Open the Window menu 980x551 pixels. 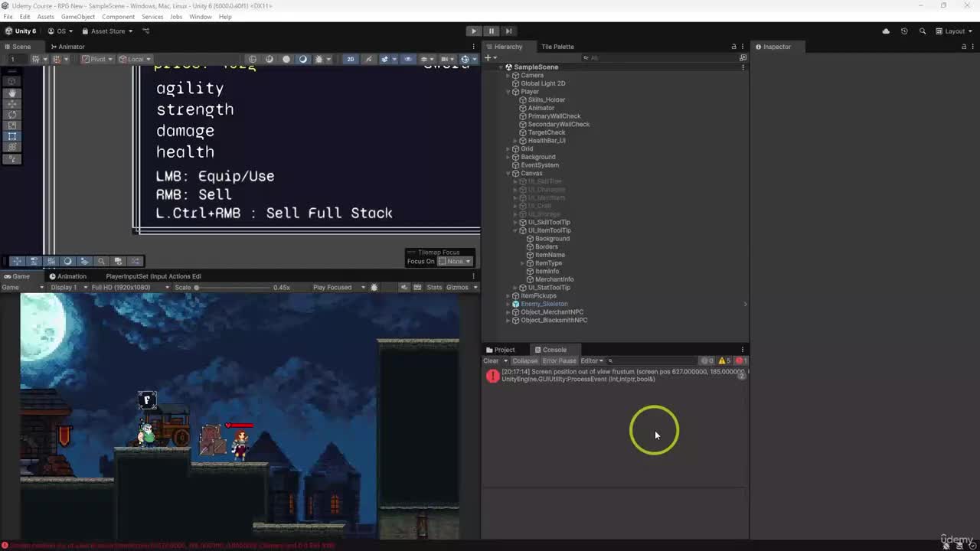(201, 17)
